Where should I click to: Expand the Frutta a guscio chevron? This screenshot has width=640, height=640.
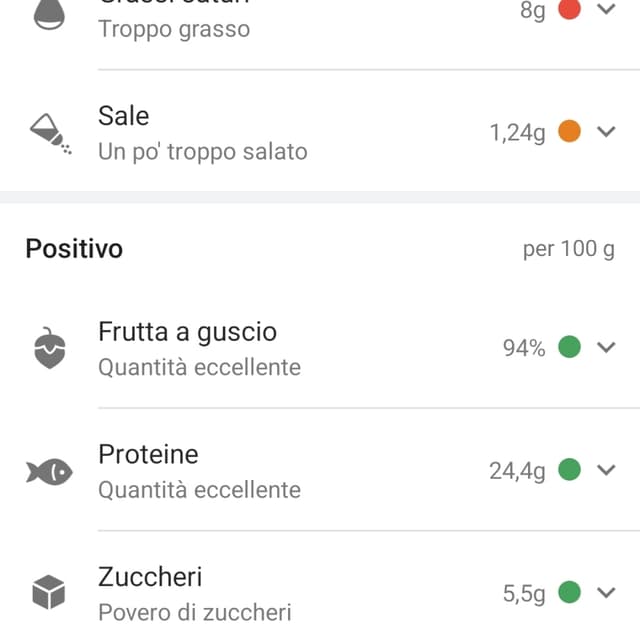tap(606, 347)
